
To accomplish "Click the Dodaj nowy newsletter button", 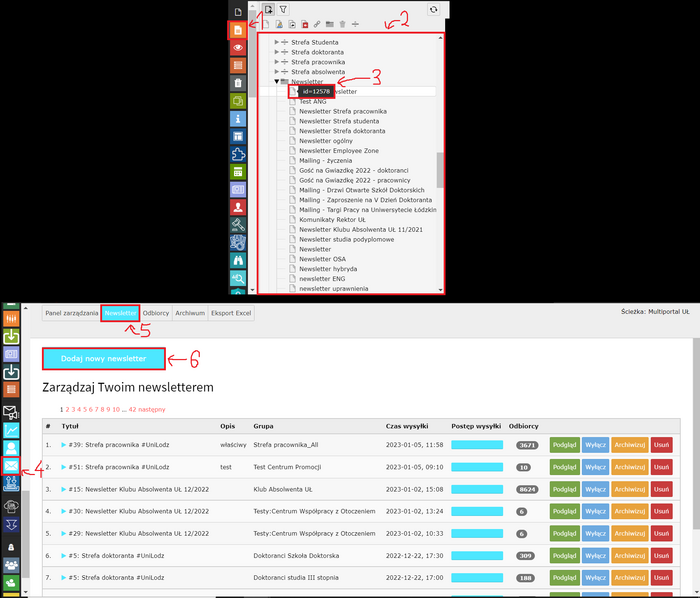I will (x=103, y=358).
